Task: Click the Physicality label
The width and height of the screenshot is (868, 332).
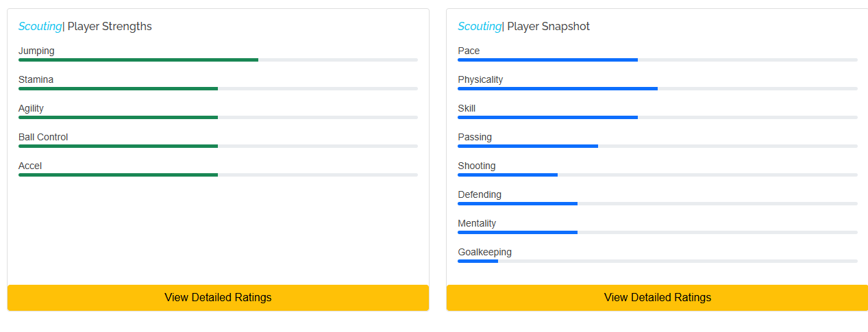Action: [x=480, y=79]
